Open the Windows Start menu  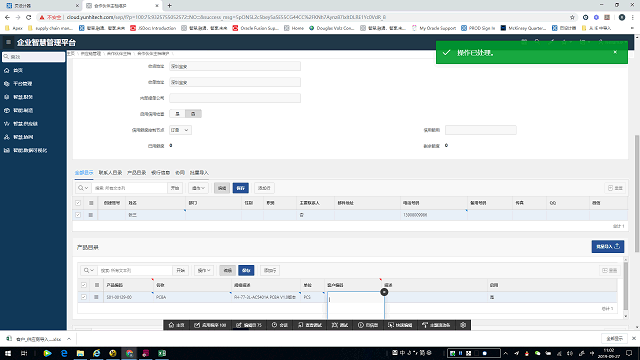tap(8, 353)
